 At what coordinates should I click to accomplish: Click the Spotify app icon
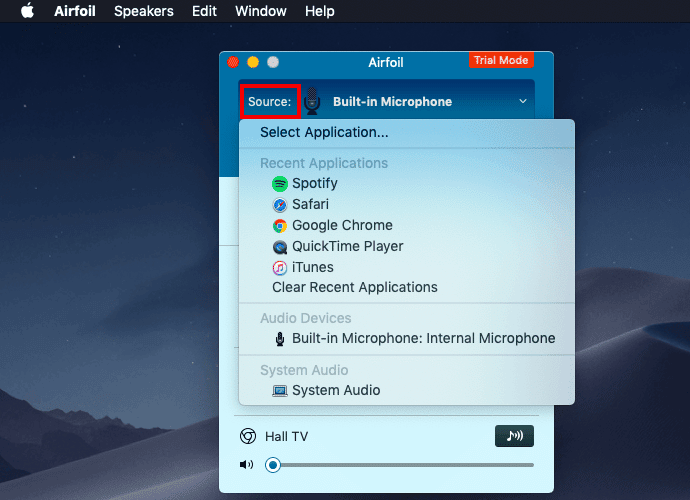280,184
